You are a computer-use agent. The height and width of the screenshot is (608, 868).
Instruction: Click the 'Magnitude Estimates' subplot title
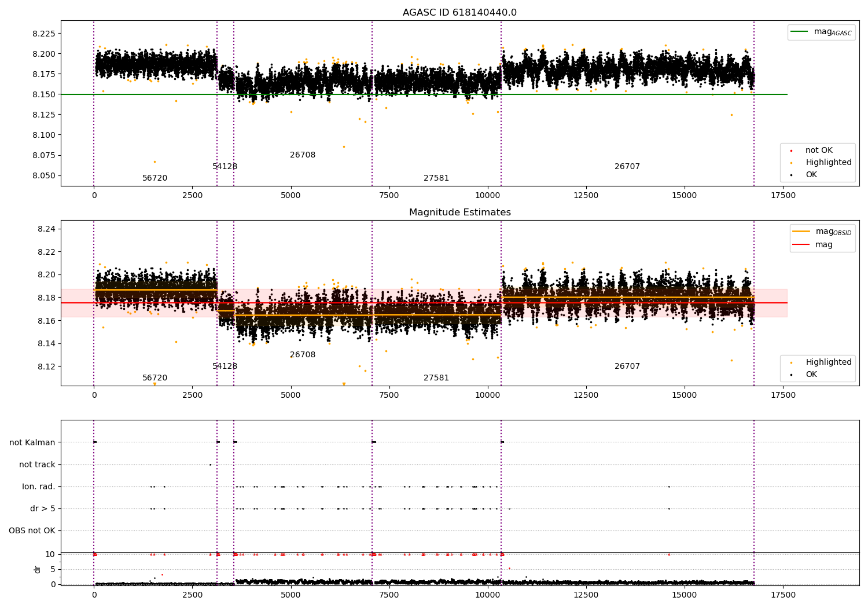coord(459,213)
